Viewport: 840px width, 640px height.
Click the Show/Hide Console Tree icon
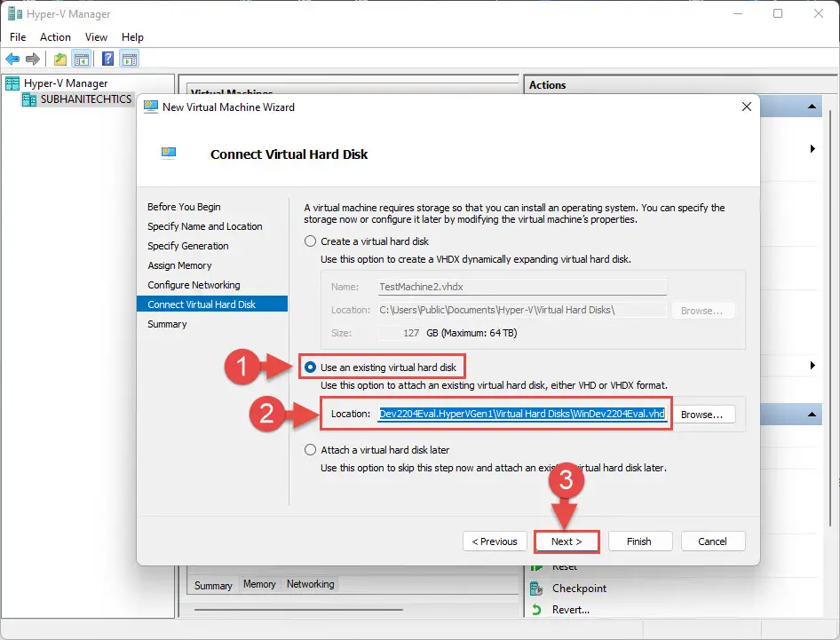click(x=82, y=59)
